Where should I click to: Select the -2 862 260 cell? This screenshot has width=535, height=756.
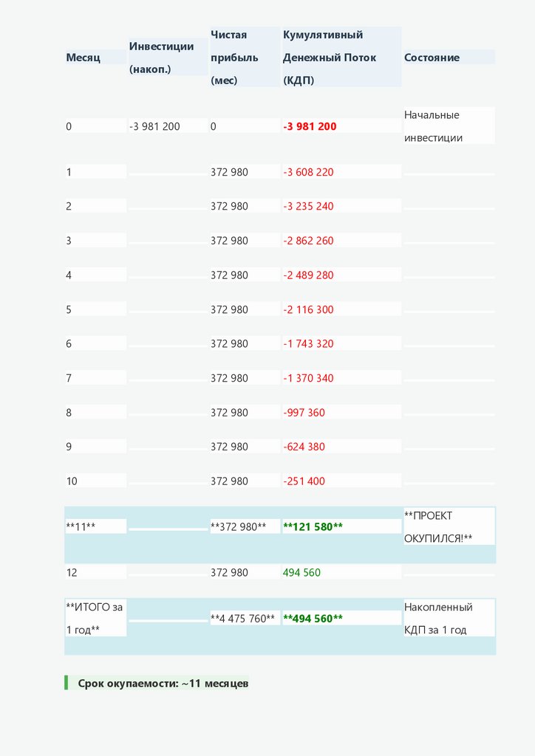click(308, 241)
